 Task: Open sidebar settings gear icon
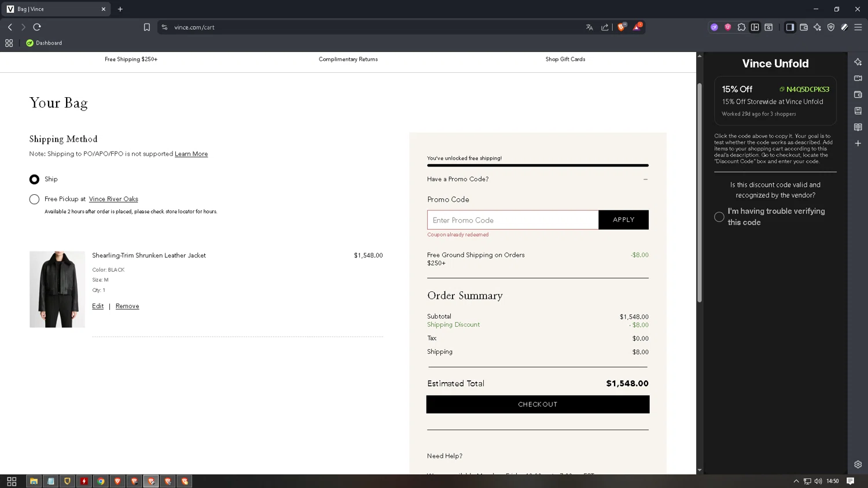[x=858, y=464]
